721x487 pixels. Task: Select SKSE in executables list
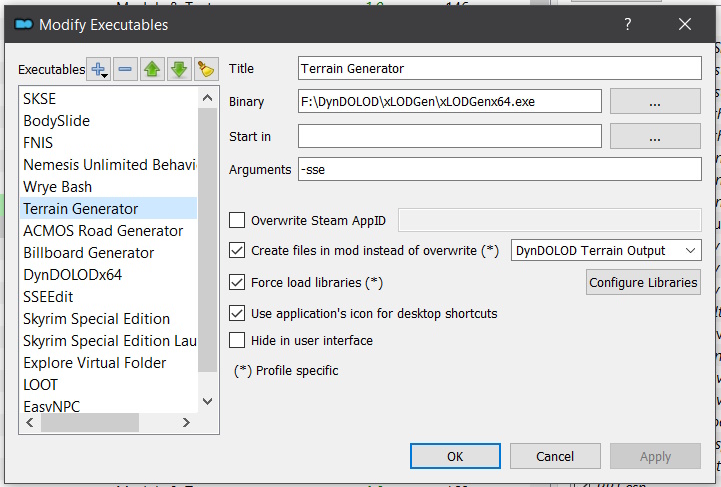109,98
